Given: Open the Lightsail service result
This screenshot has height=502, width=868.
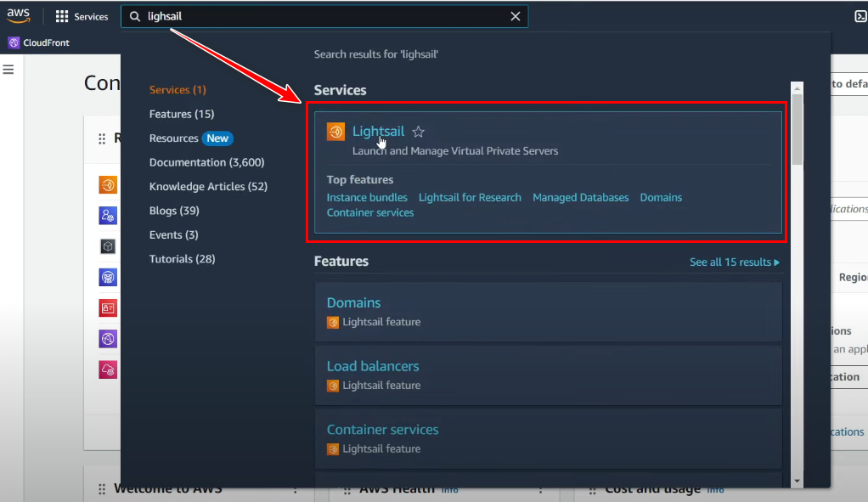Looking at the screenshot, I should (379, 131).
